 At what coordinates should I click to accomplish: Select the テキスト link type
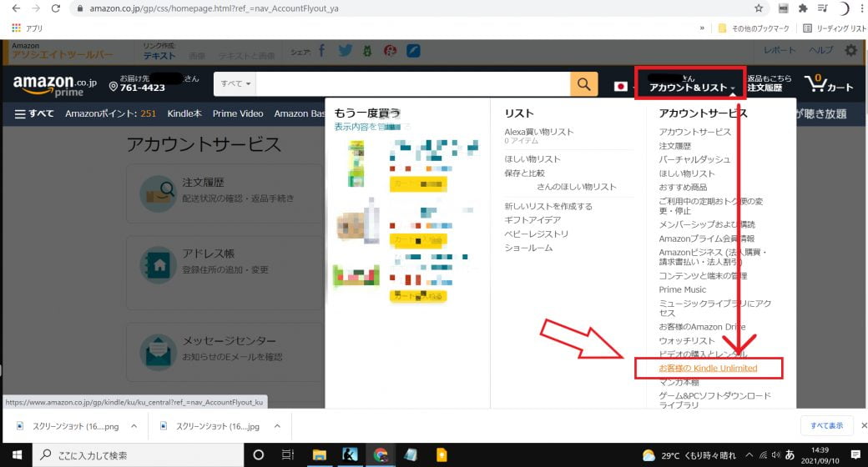tap(159, 56)
